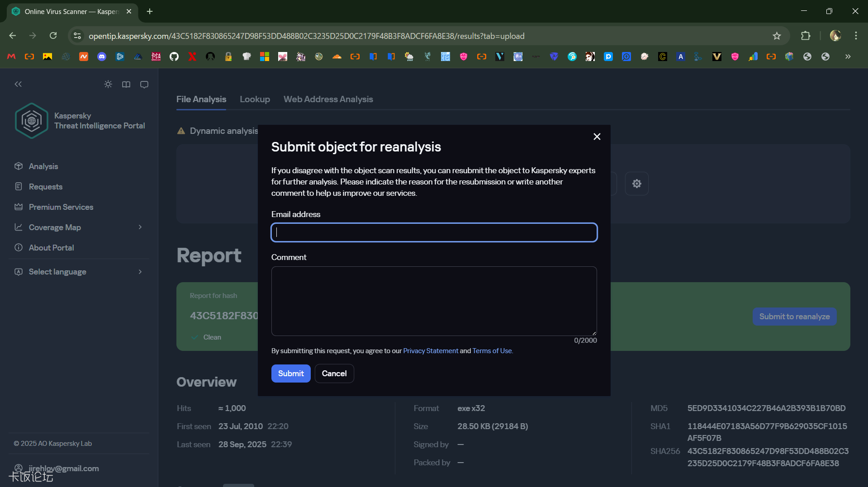Switch to Web Address Analysis tab
This screenshot has width=868, height=487.
pyautogui.click(x=328, y=99)
